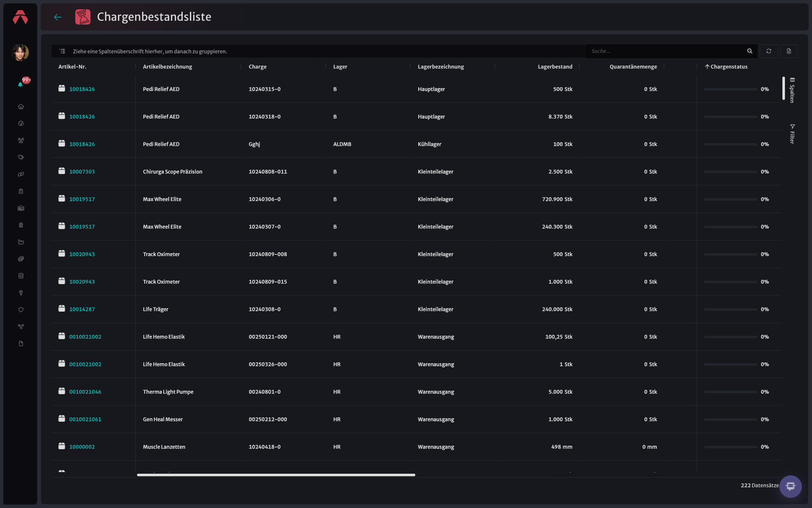The image size is (812, 508).
Task: Open the notifications bell with 99+ badge
Action: click(x=20, y=84)
